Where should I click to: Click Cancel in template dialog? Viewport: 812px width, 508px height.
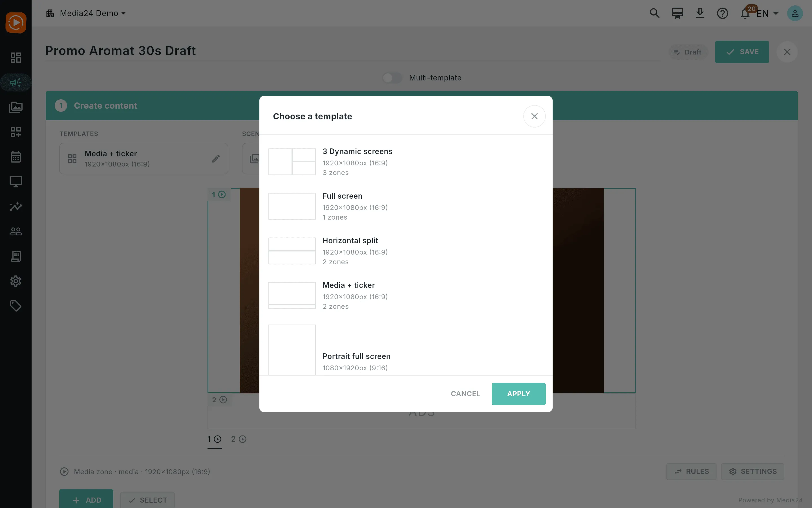click(x=465, y=394)
